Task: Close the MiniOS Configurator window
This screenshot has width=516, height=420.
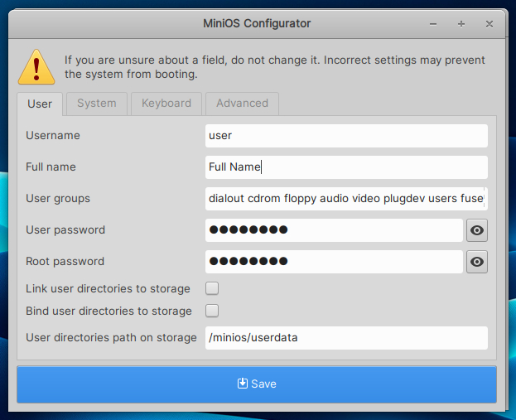Action: point(489,24)
